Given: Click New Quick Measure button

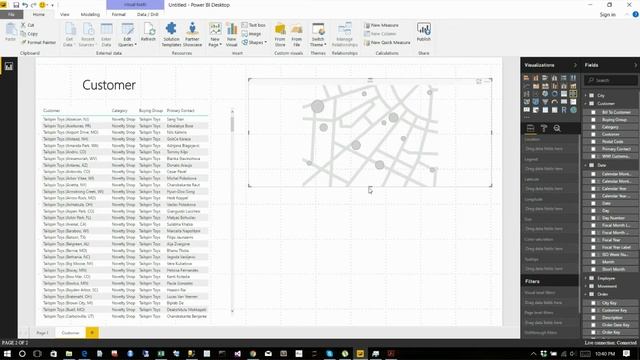Looking at the screenshot, I should (387, 42).
